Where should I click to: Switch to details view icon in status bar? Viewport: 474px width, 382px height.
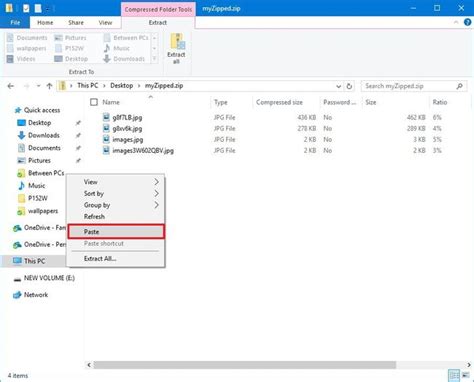click(454, 375)
